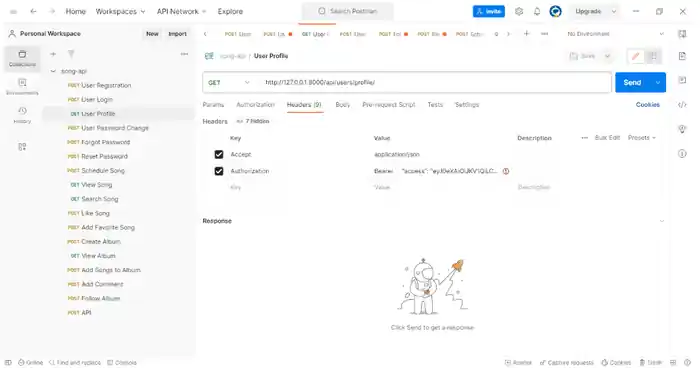Open the Save options dropdown arrow

click(x=607, y=56)
